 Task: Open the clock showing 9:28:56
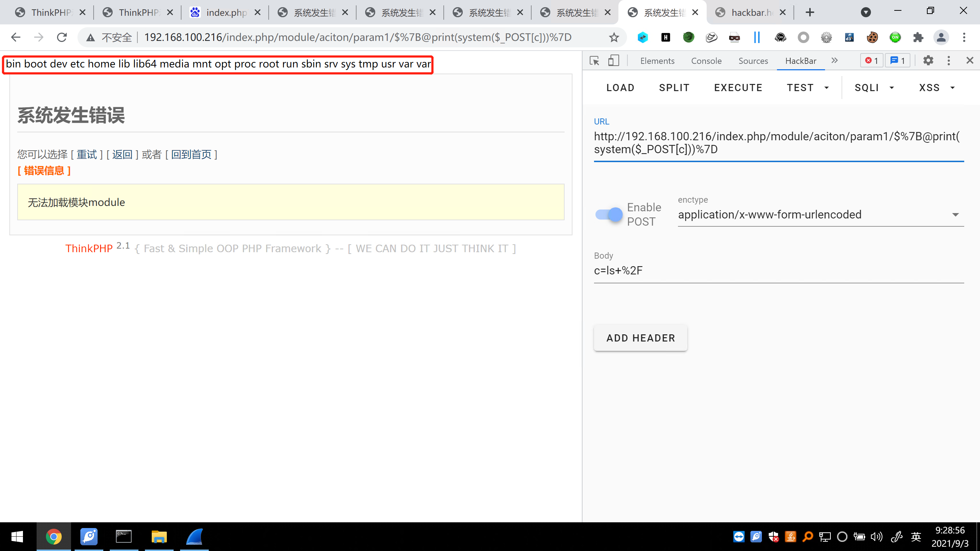point(950,537)
